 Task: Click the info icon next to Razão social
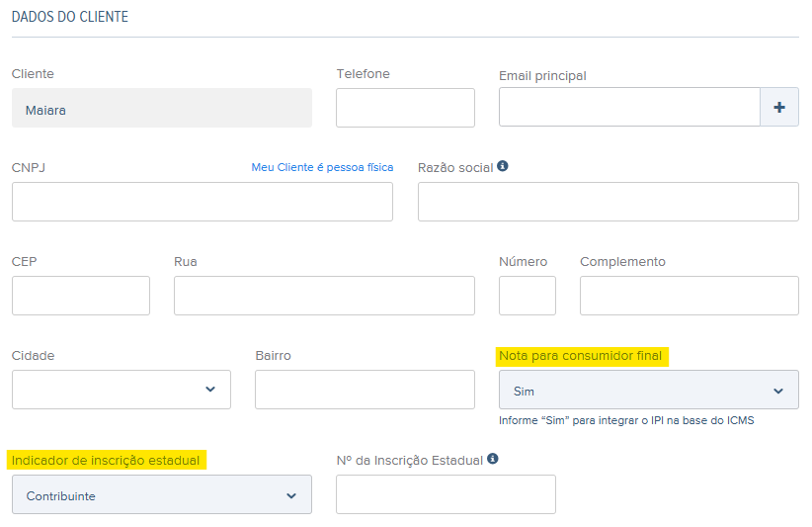pyautogui.click(x=503, y=166)
